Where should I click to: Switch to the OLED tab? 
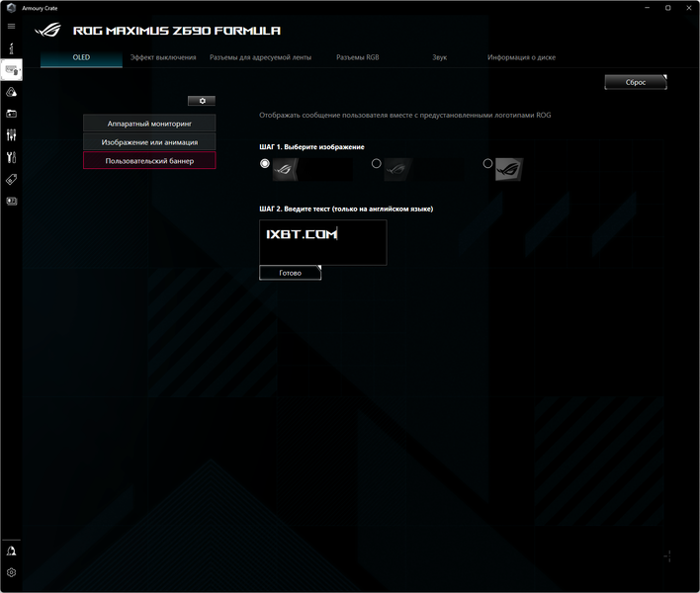point(81,57)
